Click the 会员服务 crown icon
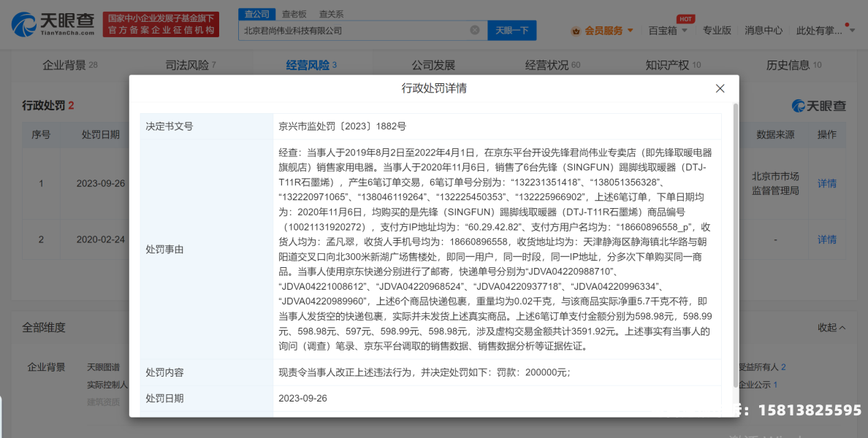The width and height of the screenshot is (868, 438). 576,31
